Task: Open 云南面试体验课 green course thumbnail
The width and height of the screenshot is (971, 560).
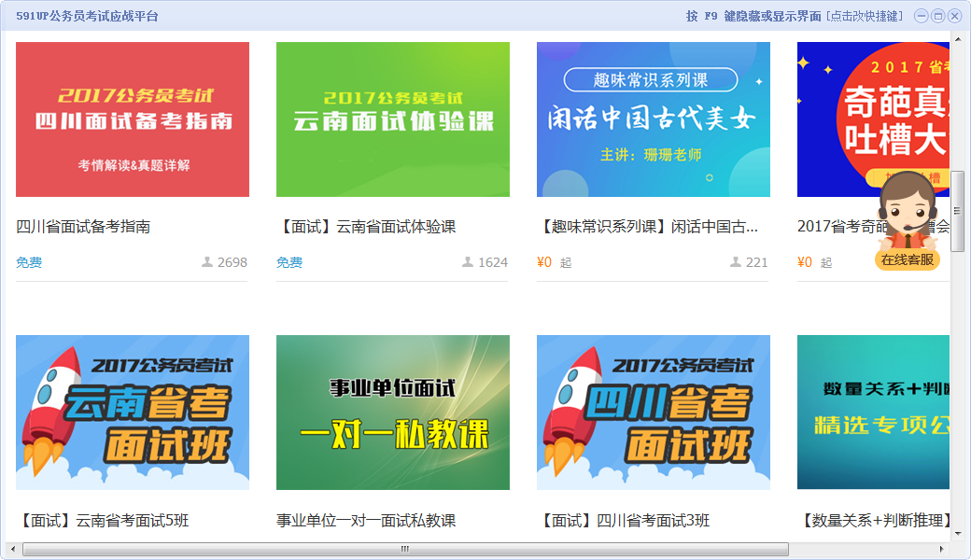Action: tap(393, 119)
